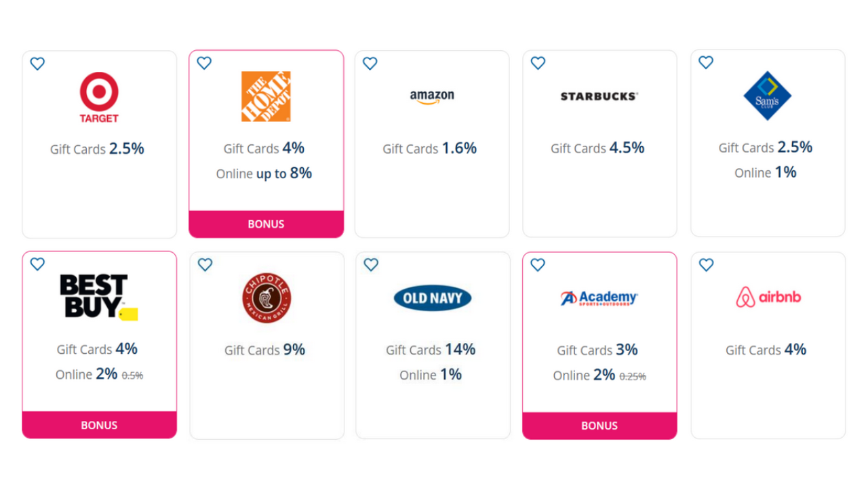Image resolution: width=868 pixels, height=488 pixels.
Task: Click the Airbnb heart icon
Action: click(706, 264)
